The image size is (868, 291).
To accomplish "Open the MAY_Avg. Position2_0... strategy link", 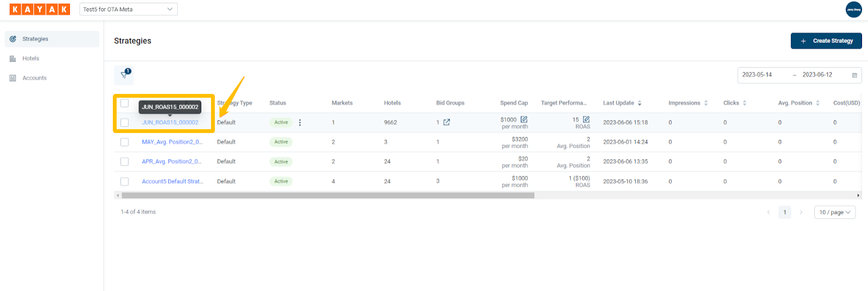I will pyautogui.click(x=172, y=142).
